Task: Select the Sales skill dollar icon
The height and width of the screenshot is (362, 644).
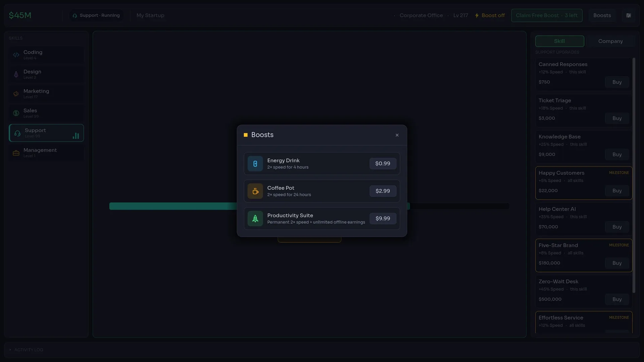Action: point(16,113)
